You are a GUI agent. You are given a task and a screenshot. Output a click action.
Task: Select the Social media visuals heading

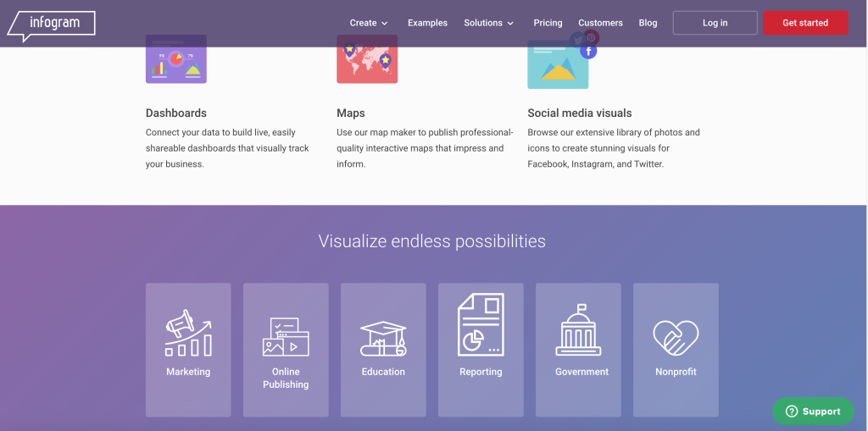point(580,113)
